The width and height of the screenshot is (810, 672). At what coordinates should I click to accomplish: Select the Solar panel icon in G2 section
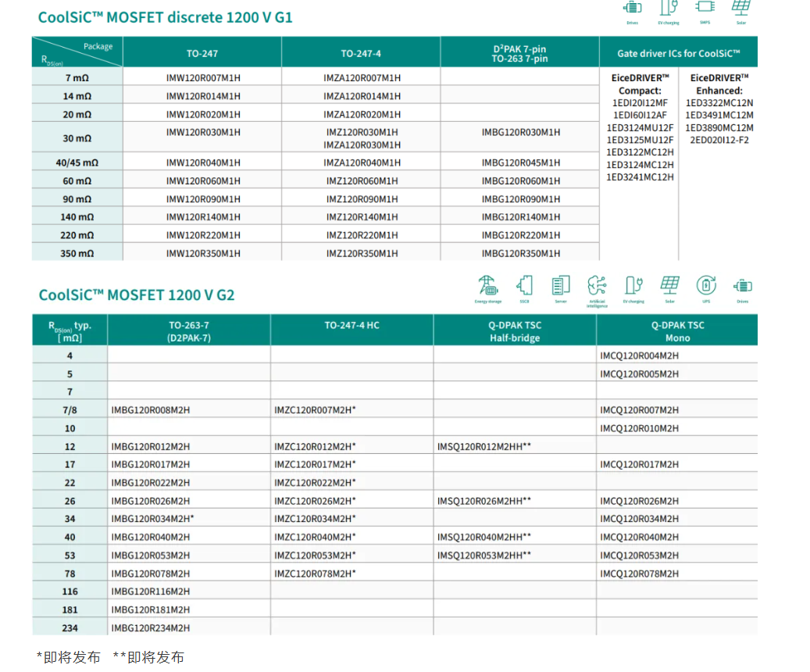[x=669, y=286]
